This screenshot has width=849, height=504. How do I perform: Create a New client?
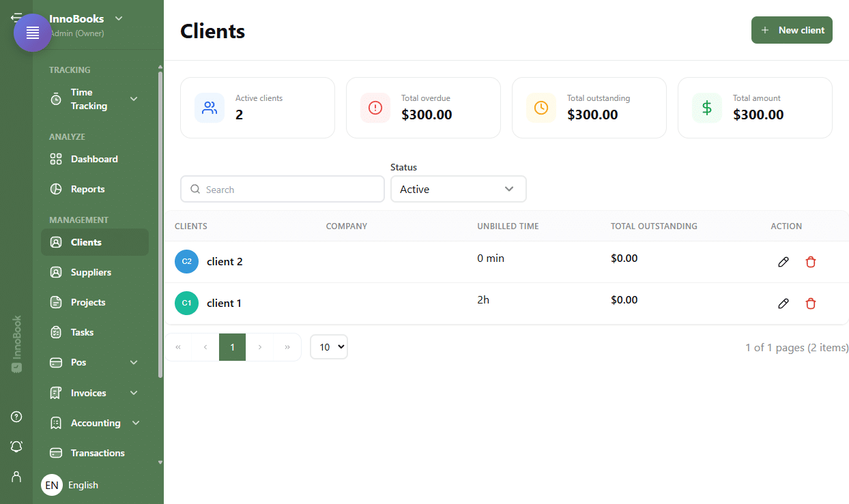pos(792,30)
